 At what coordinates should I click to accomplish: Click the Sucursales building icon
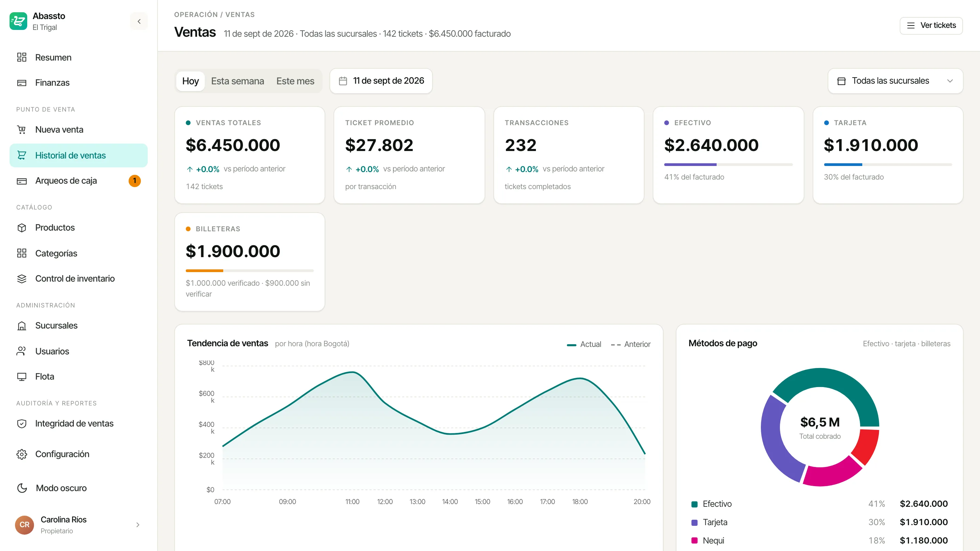[22, 326]
